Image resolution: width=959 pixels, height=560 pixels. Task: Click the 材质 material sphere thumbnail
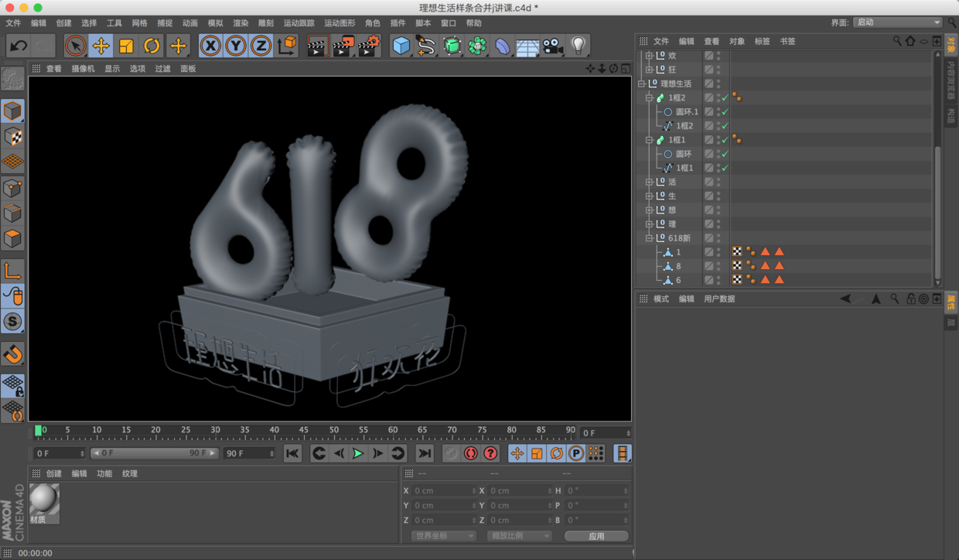point(44,500)
